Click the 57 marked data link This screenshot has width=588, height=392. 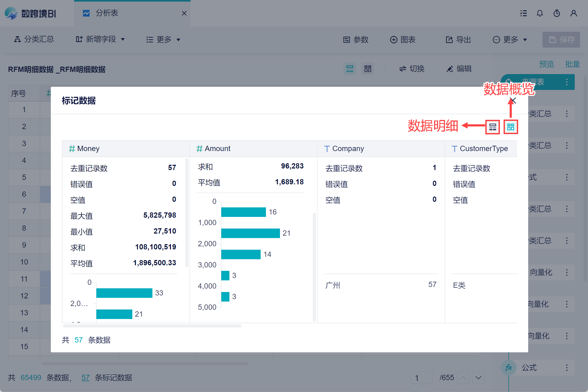tap(85, 377)
